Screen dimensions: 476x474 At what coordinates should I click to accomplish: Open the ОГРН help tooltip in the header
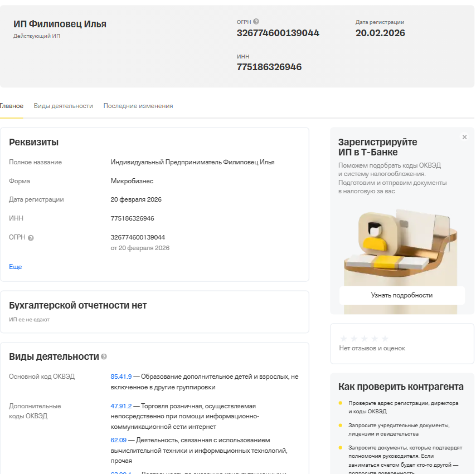click(x=255, y=21)
